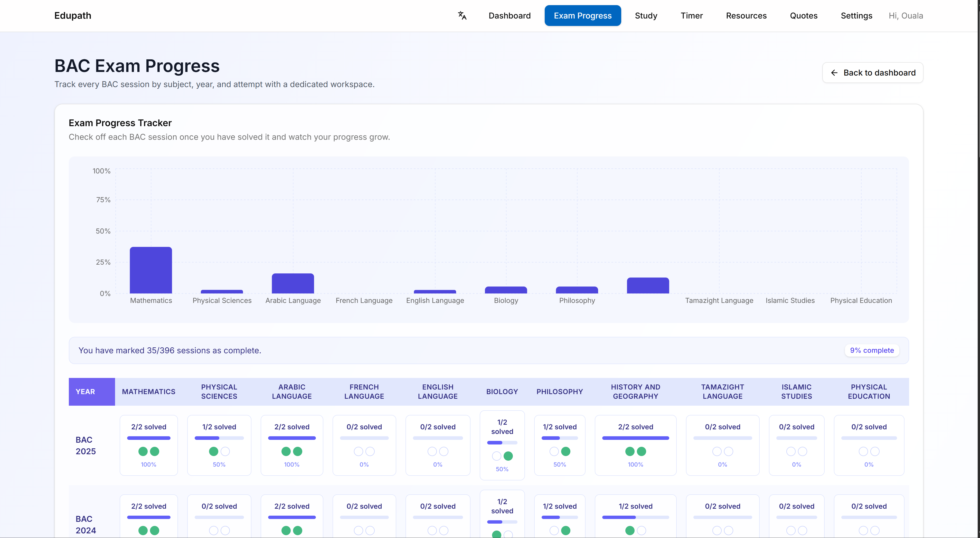980x538 pixels.
Task: Open Settings from the navigation bar
Action: pos(856,16)
